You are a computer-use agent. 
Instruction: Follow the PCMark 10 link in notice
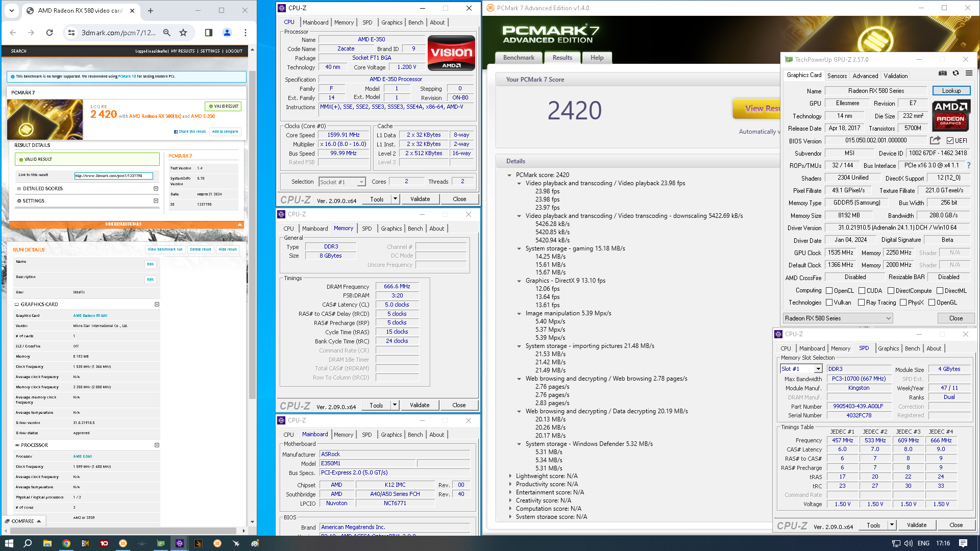pos(127,77)
